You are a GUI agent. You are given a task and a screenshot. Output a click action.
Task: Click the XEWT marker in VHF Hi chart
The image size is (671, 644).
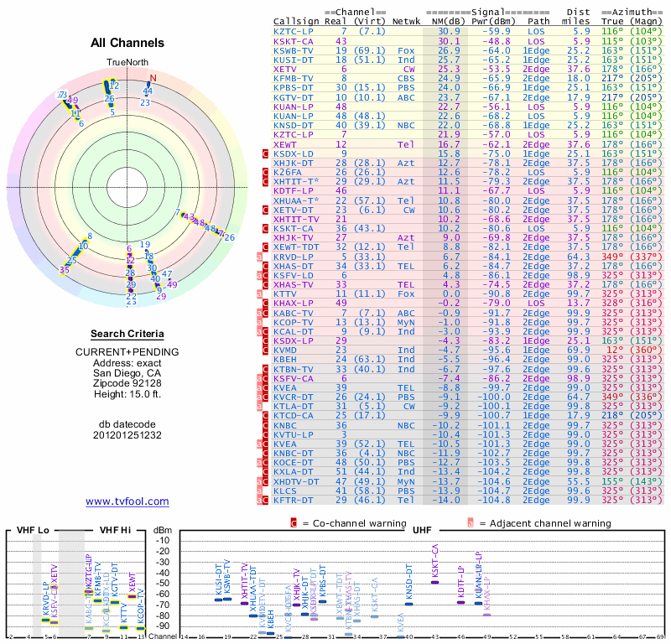tap(131, 596)
